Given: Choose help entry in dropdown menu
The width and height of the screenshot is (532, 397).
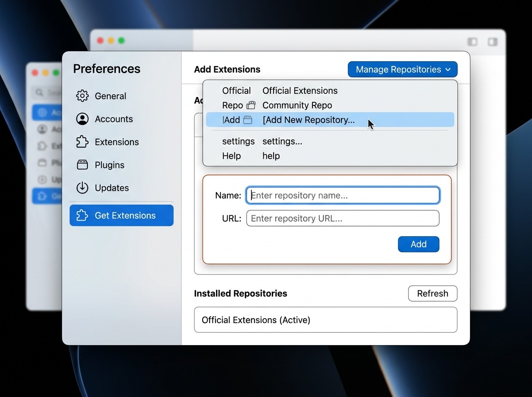Looking at the screenshot, I should click(330, 156).
